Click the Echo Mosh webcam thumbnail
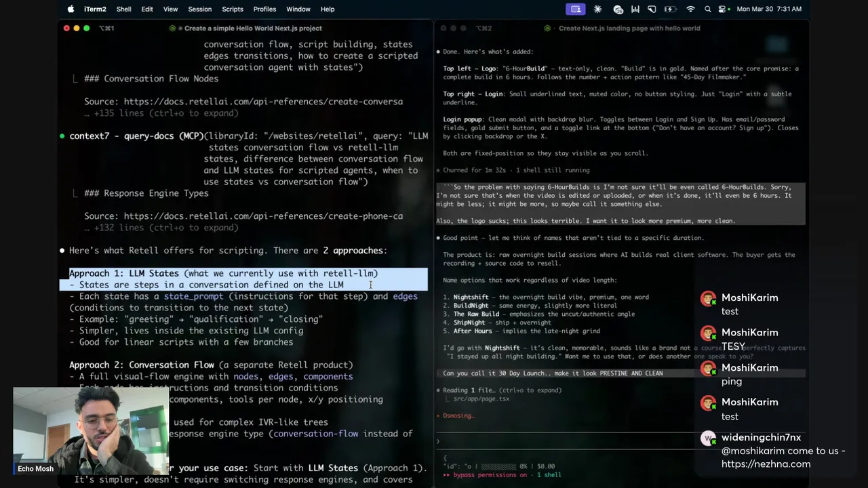Viewport: 868px width, 488px height. 90,430
